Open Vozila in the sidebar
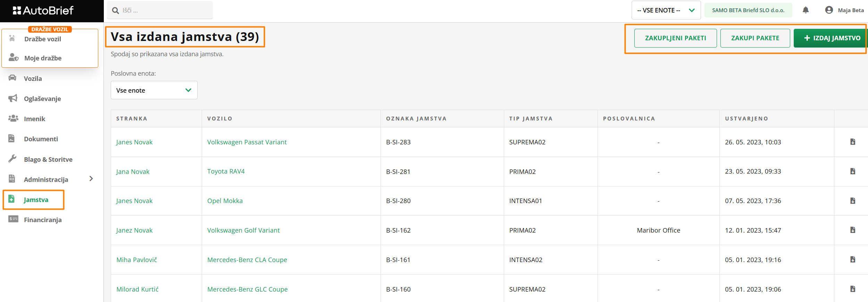This screenshot has width=868, height=302. pyautogui.click(x=33, y=78)
